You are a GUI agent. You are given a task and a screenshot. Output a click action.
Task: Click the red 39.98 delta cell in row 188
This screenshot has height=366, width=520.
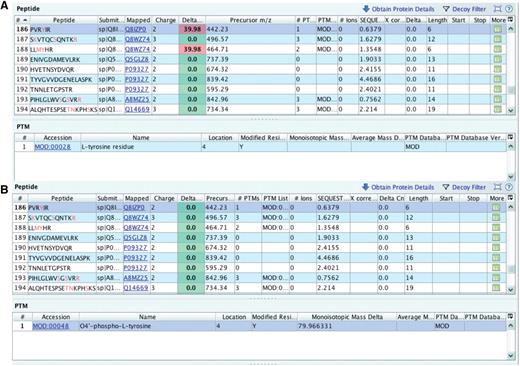[x=192, y=49]
